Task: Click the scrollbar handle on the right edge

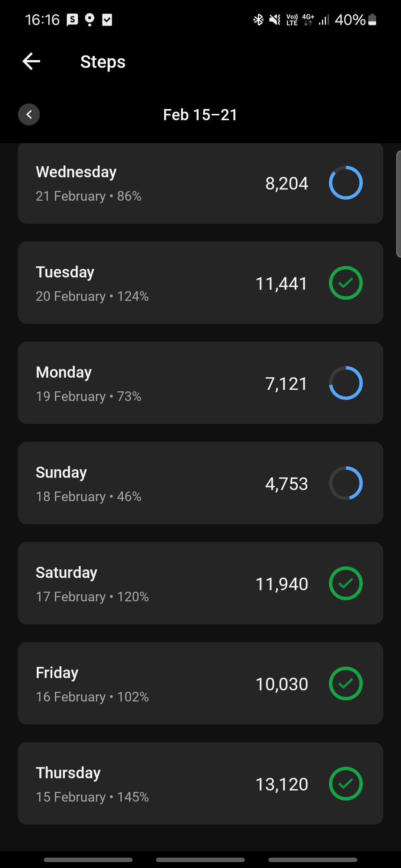Action: tap(398, 204)
